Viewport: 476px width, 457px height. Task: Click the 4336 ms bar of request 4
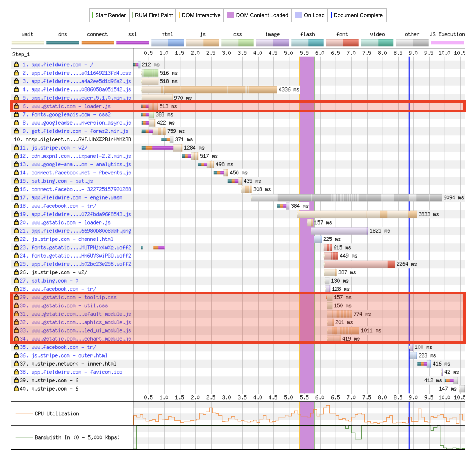(x=209, y=90)
